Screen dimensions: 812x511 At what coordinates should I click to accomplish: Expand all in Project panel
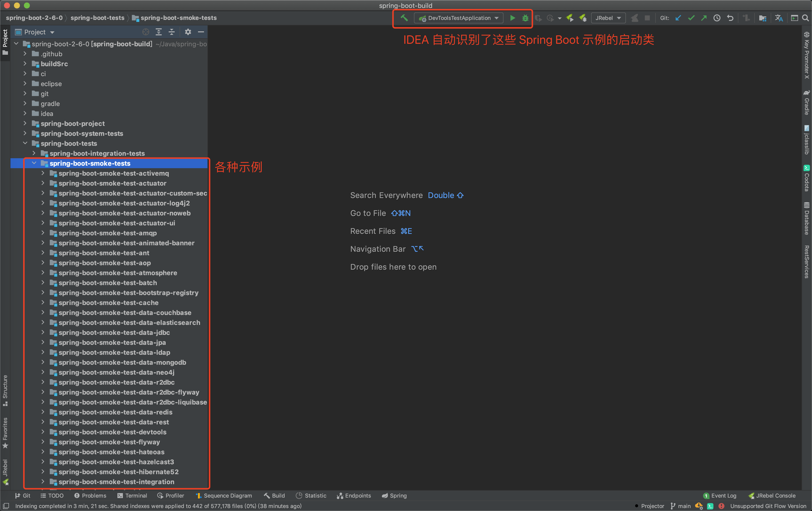point(158,32)
